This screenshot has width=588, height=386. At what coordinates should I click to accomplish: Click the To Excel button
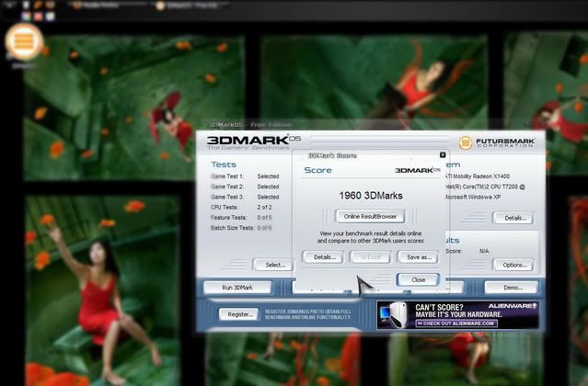(370, 257)
